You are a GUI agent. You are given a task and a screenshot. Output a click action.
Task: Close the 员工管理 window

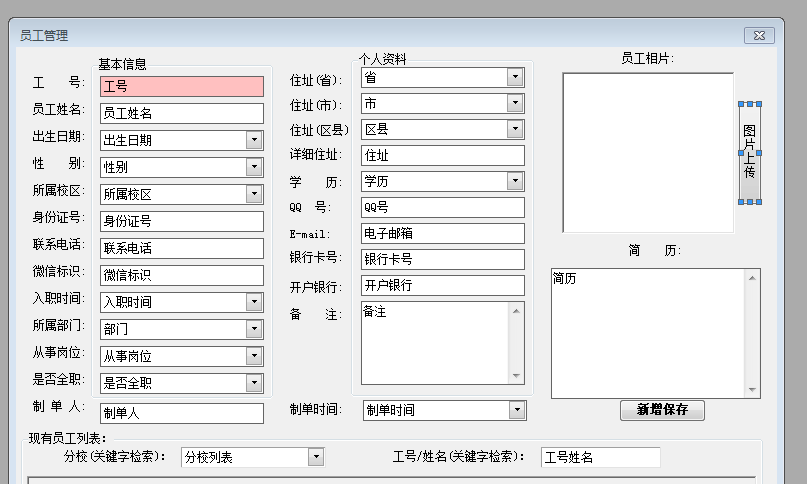759,35
